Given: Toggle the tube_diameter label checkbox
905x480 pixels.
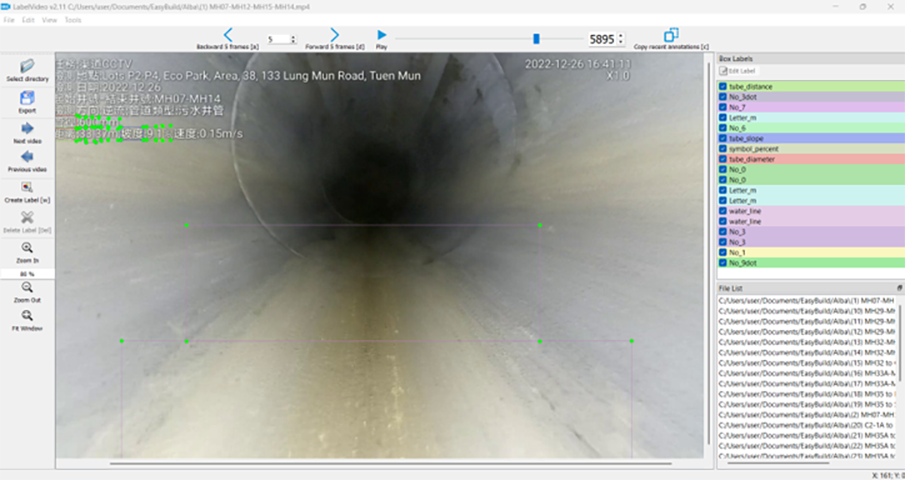Looking at the screenshot, I should coord(723,159).
